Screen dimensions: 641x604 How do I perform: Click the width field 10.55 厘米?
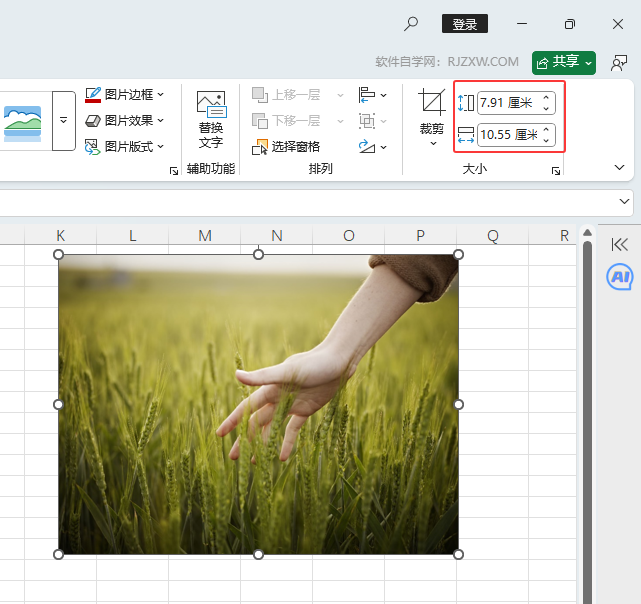pyautogui.click(x=509, y=135)
